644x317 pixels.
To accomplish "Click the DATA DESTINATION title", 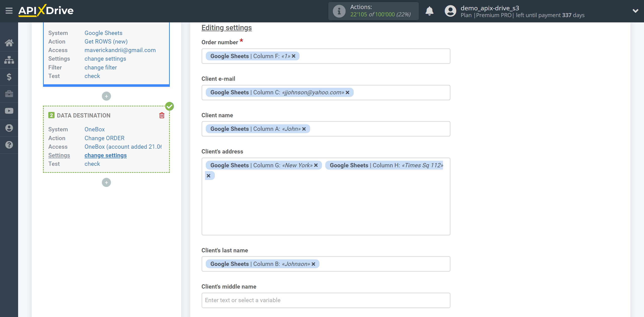I will click(x=84, y=115).
